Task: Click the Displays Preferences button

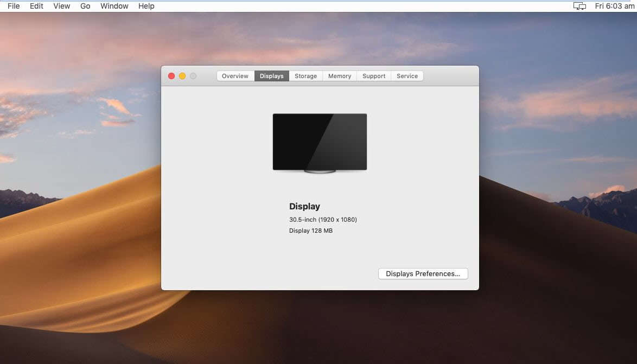Action: point(423,274)
